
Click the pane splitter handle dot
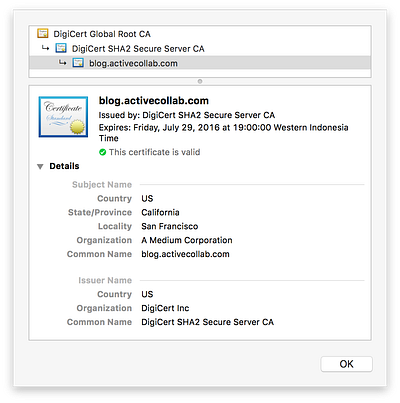point(200,81)
